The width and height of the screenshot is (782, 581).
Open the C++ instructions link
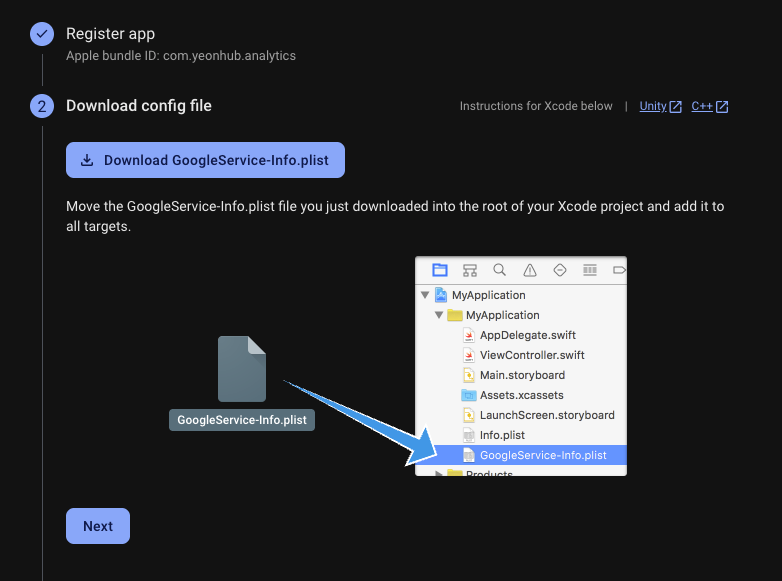point(709,106)
